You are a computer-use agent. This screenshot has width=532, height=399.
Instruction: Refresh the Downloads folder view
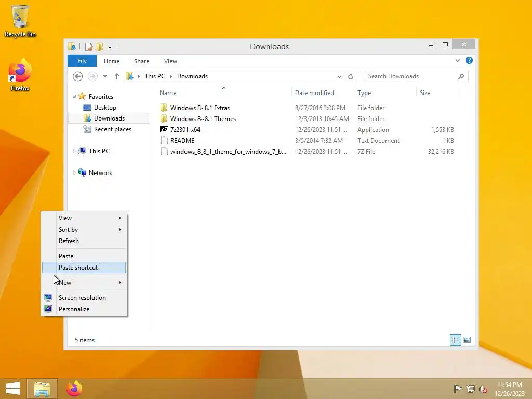pos(351,77)
